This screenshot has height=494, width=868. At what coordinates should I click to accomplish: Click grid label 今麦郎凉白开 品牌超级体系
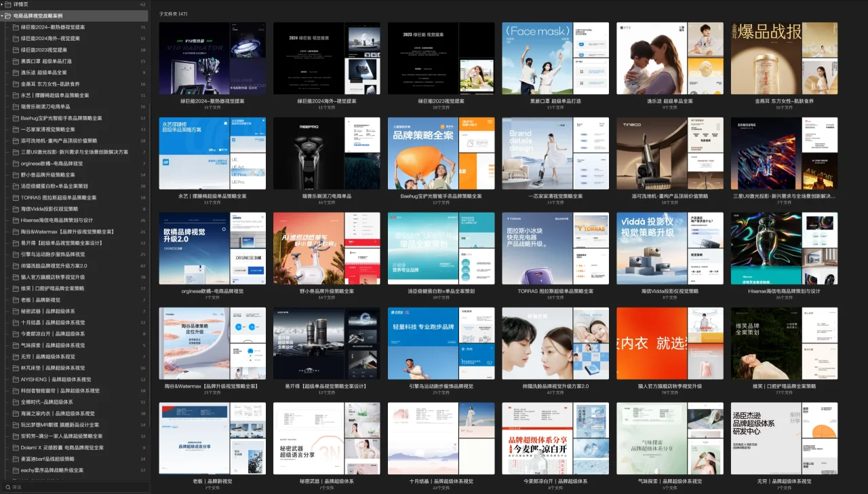tap(555, 481)
